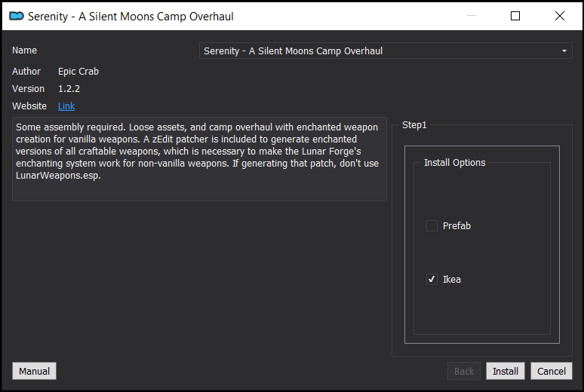Focus the mod description text box
Screen dimensions: 584x392
[x=199, y=159]
